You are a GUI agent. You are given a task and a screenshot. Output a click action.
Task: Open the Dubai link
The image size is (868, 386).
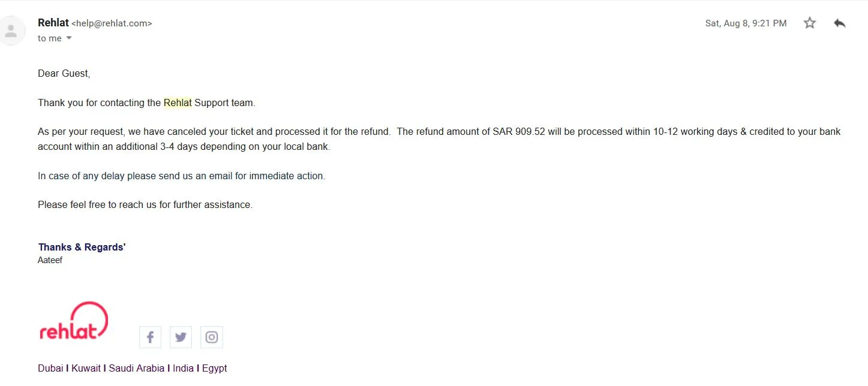[50, 368]
